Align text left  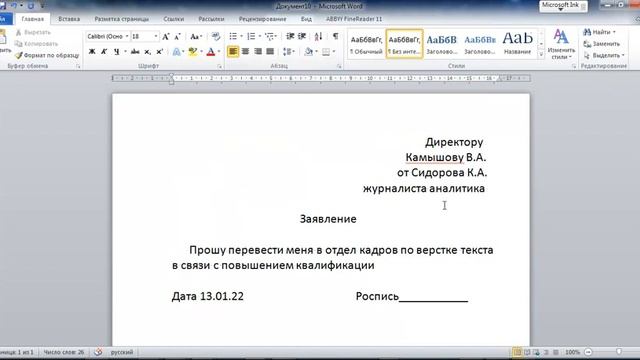(x=233, y=52)
